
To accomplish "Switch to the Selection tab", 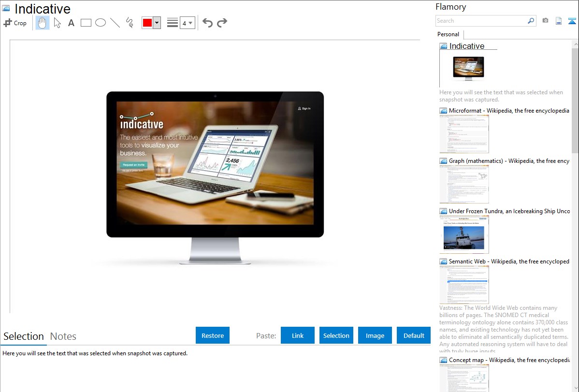I will [24, 336].
